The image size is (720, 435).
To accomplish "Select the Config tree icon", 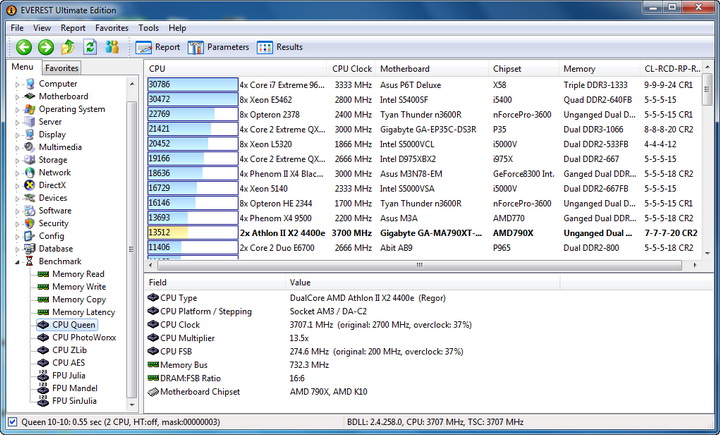I will click(30, 236).
